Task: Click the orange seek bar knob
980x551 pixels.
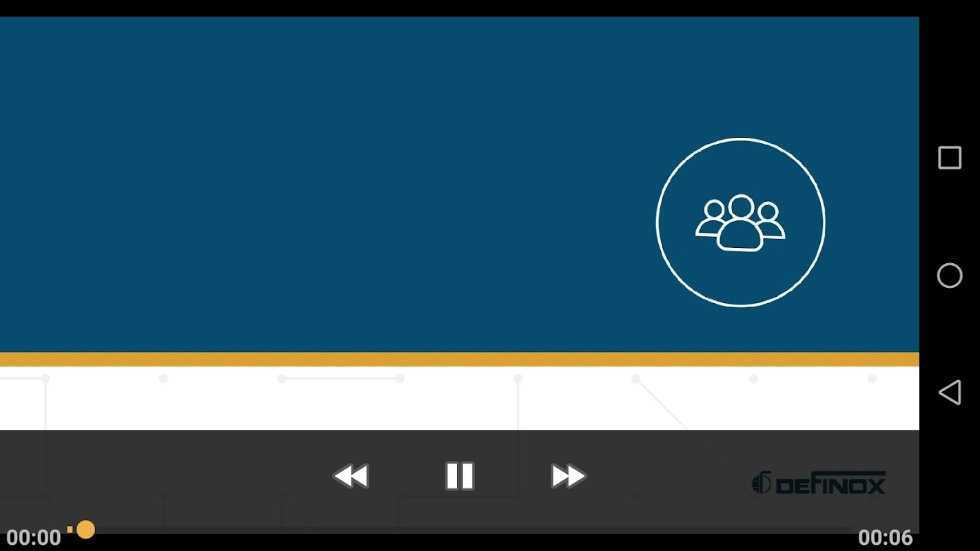Action: click(x=85, y=530)
